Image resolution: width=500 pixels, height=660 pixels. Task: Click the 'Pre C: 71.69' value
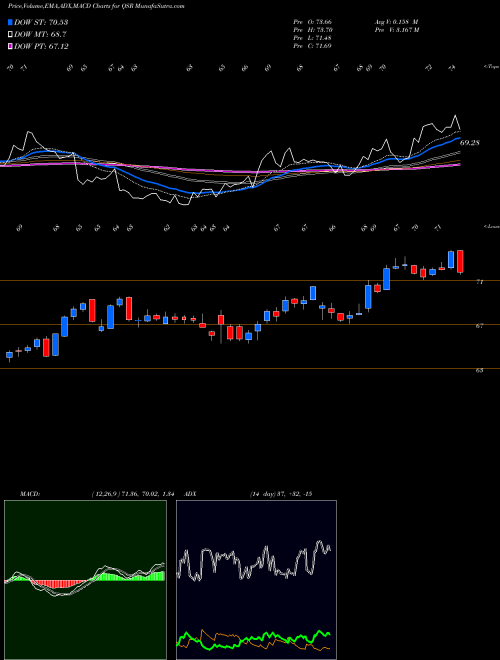(x=312, y=46)
